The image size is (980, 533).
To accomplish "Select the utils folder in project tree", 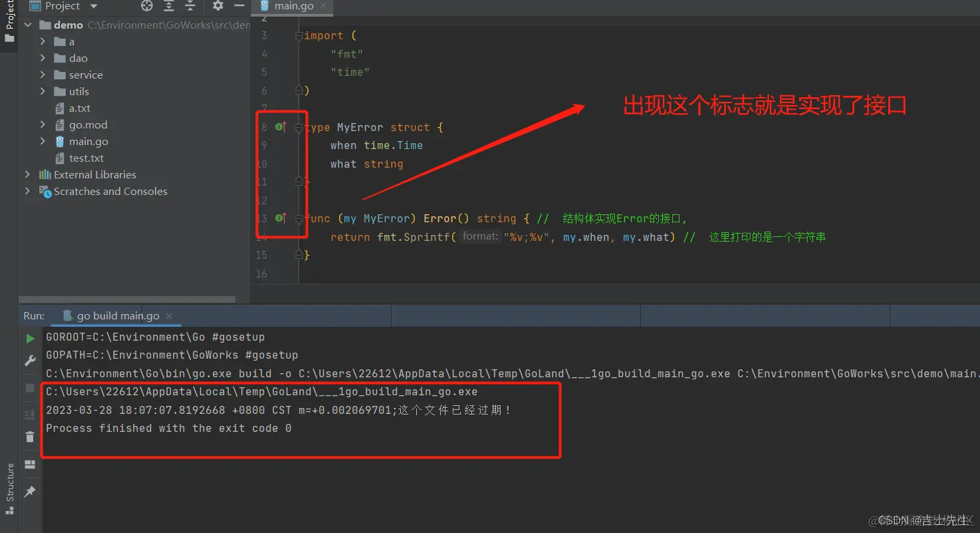I will click(x=72, y=91).
